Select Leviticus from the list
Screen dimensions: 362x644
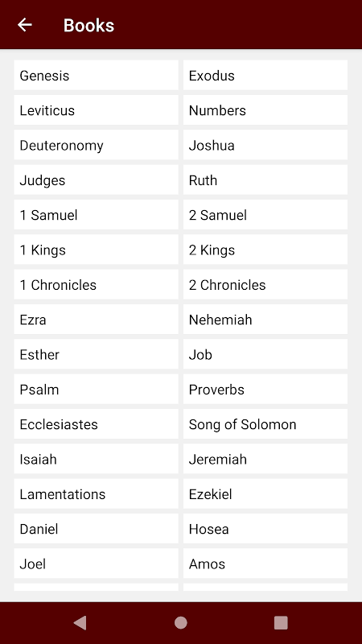click(x=96, y=110)
